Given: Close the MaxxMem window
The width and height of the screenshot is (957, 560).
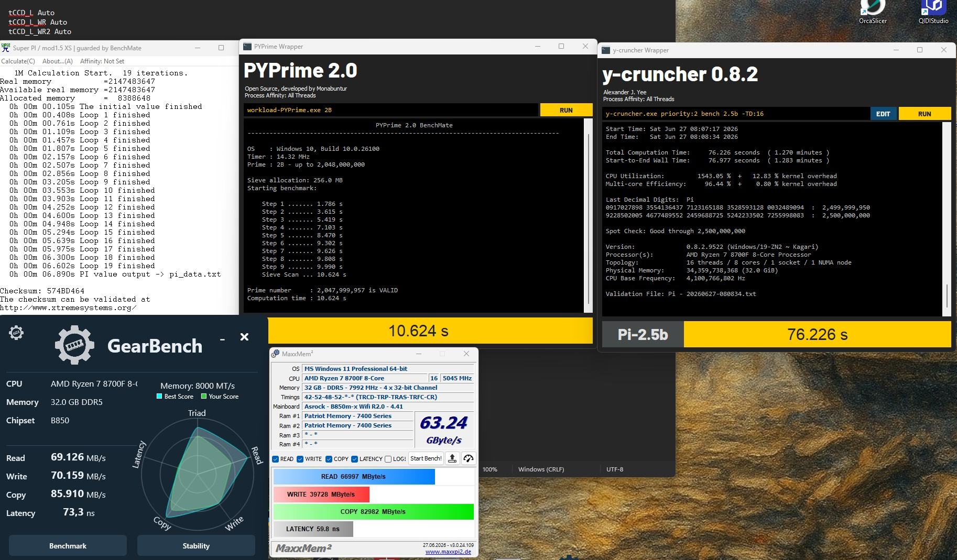Looking at the screenshot, I should [x=466, y=354].
